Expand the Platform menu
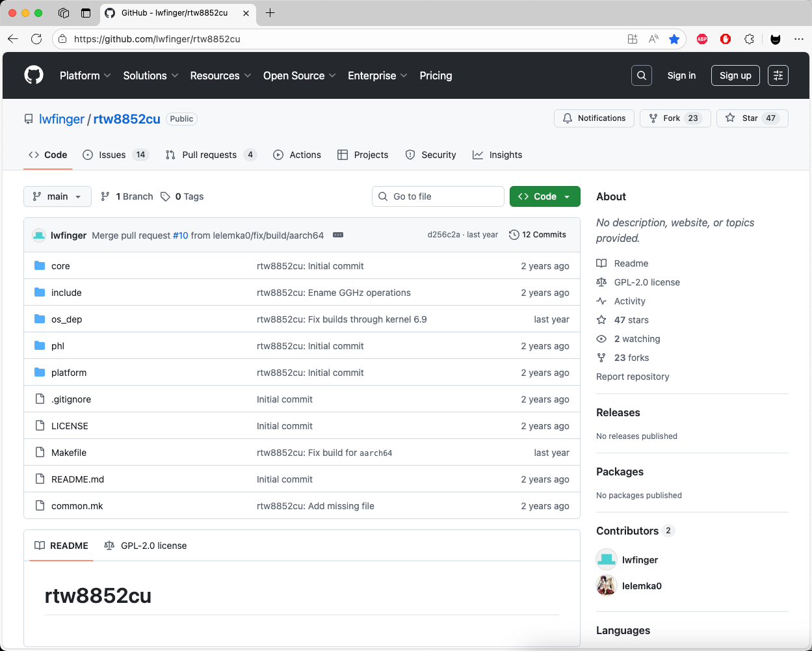The height and width of the screenshot is (651, 812). click(85, 75)
